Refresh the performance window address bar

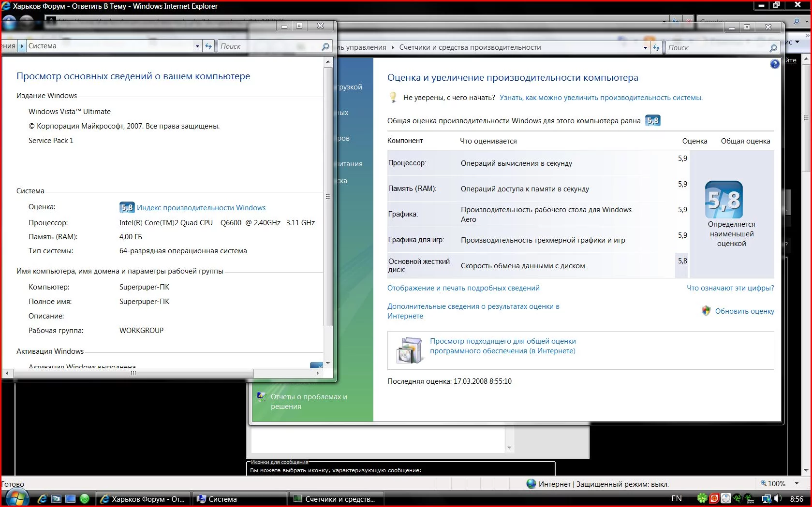point(656,47)
